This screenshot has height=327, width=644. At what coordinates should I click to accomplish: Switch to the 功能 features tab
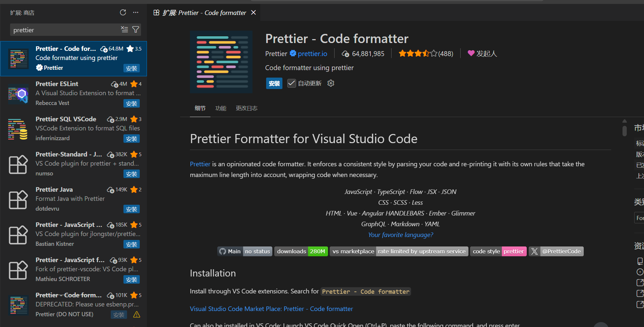tap(221, 108)
